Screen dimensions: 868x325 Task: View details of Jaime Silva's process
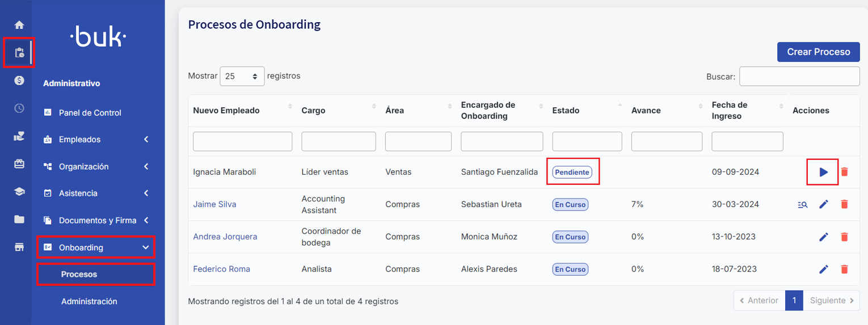coord(802,205)
